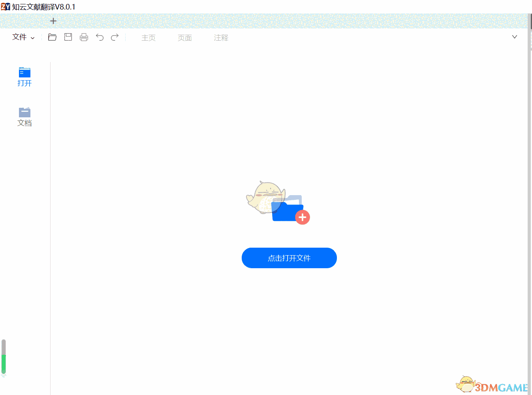Switch to the 页面 tab
The width and height of the screenshot is (532, 395).
coord(184,38)
